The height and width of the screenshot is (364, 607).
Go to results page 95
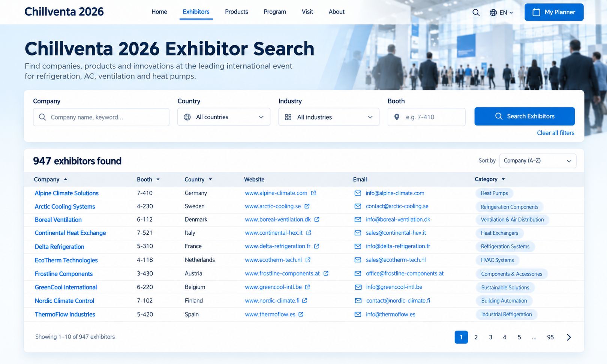550,337
